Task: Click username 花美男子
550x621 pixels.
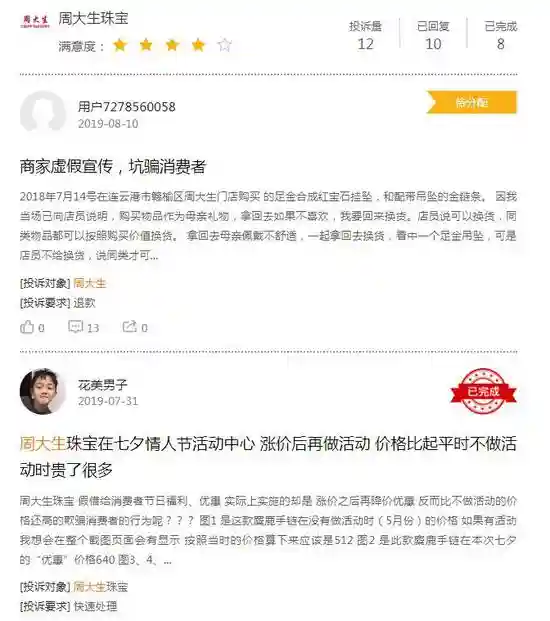Action: [103, 385]
